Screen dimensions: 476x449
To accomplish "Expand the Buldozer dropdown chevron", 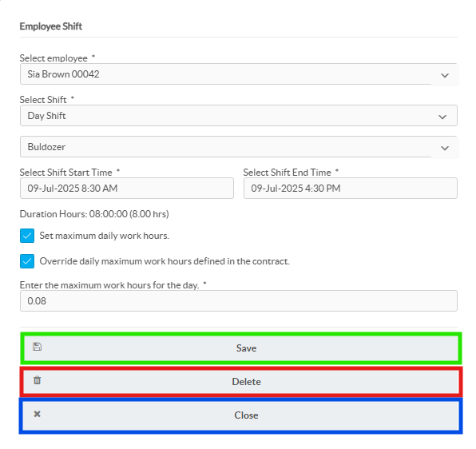I will (x=445, y=148).
